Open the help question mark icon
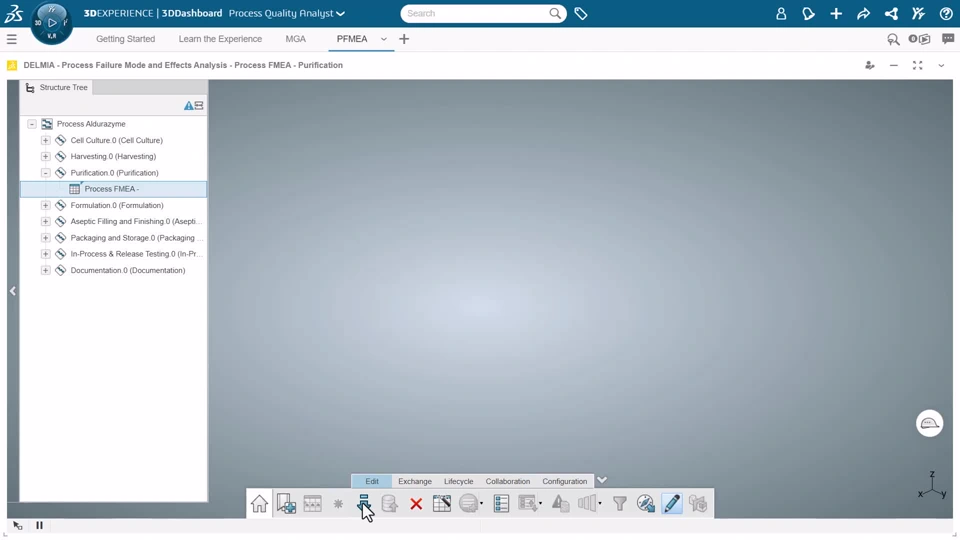This screenshot has height=540, width=960. tap(946, 13)
